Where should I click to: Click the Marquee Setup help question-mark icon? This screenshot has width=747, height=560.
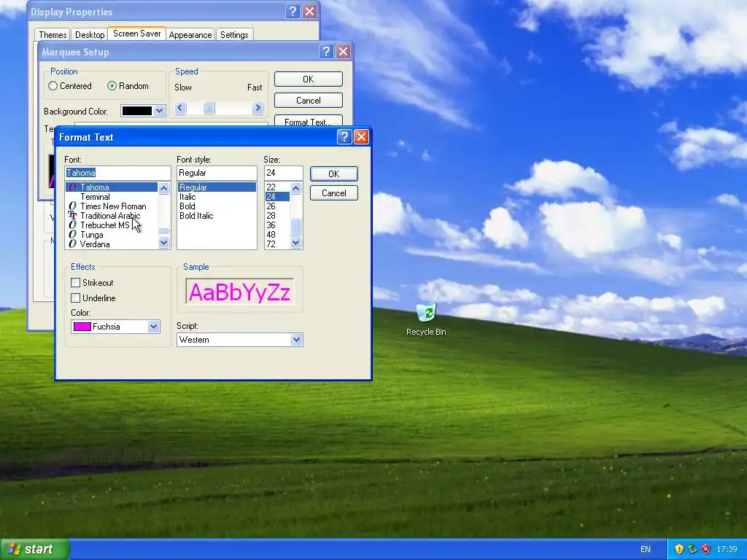coord(326,52)
